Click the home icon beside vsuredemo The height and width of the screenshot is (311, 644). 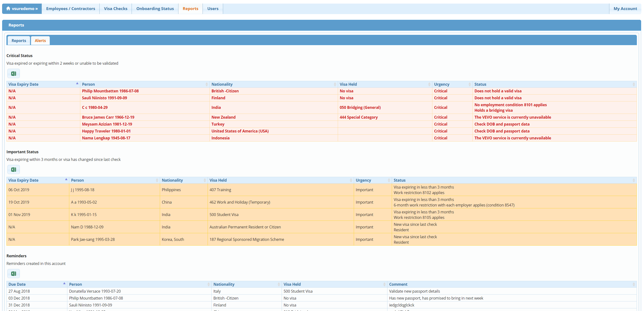(7, 8)
